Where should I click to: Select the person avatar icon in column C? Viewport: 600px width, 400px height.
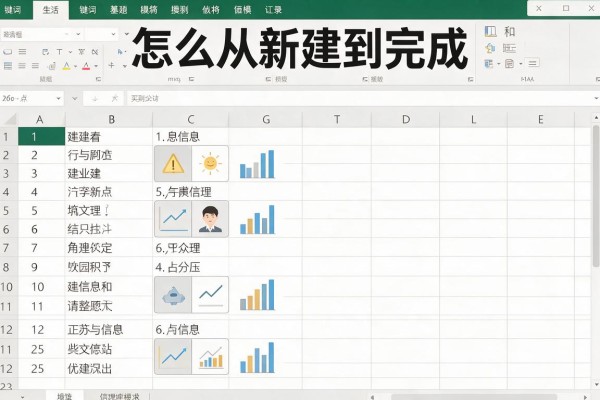pos(210,219)
